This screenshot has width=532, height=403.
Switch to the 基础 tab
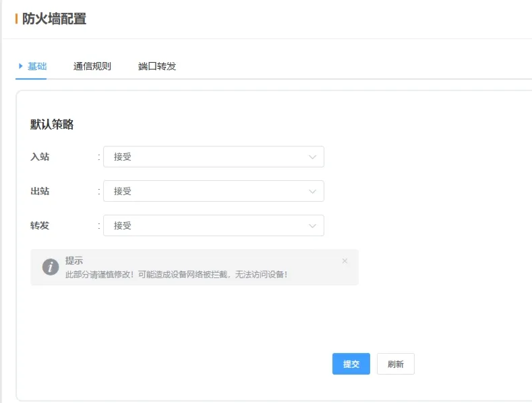pos(37,66)
